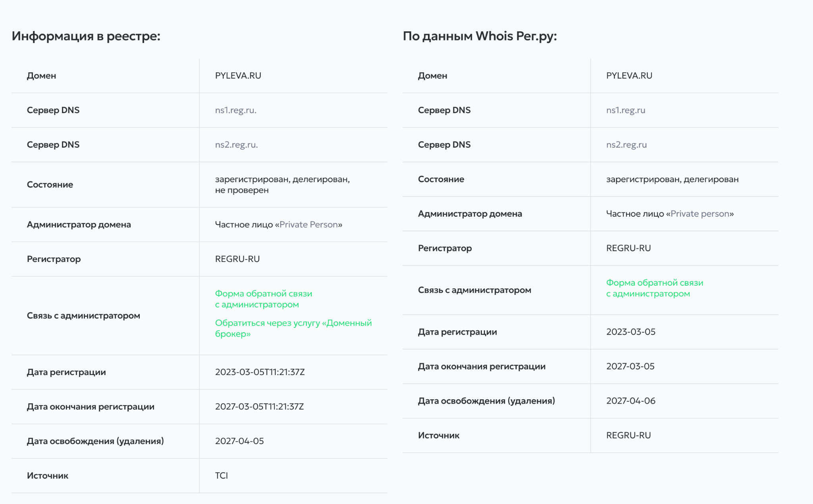The height and width of the screenshot is (504, 813).
Task: Click ns2.reg.ru link in Whois Рег.ру table
Action: [626, 145]
